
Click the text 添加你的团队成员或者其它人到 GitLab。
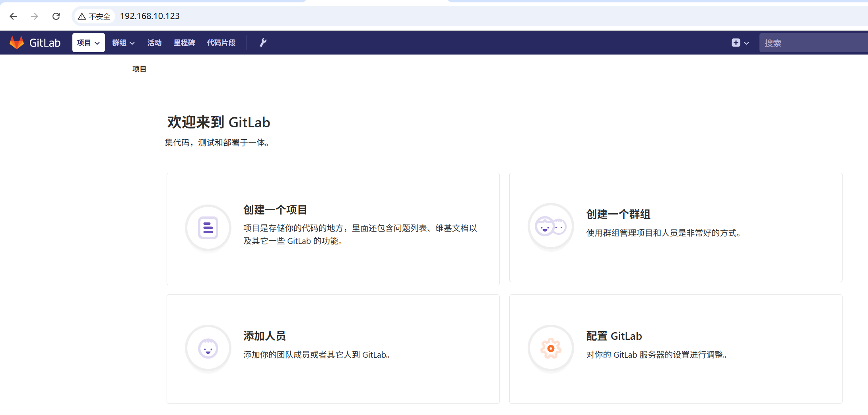[318, 355]
